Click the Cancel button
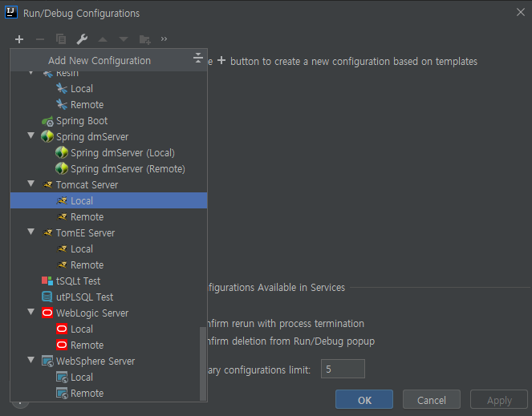The height and width of the screenshot is (416, 532). pos(432,400)
